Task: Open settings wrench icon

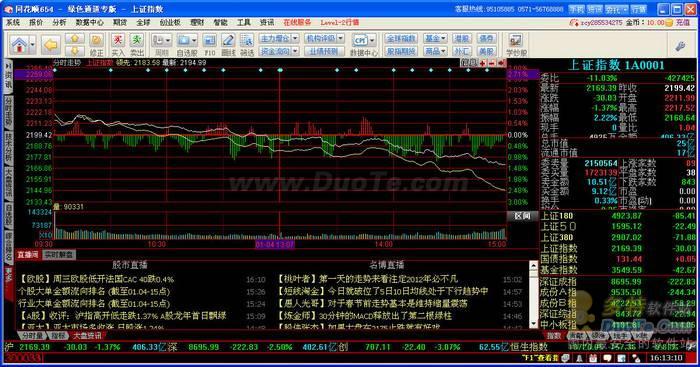Action: [680, 46]
